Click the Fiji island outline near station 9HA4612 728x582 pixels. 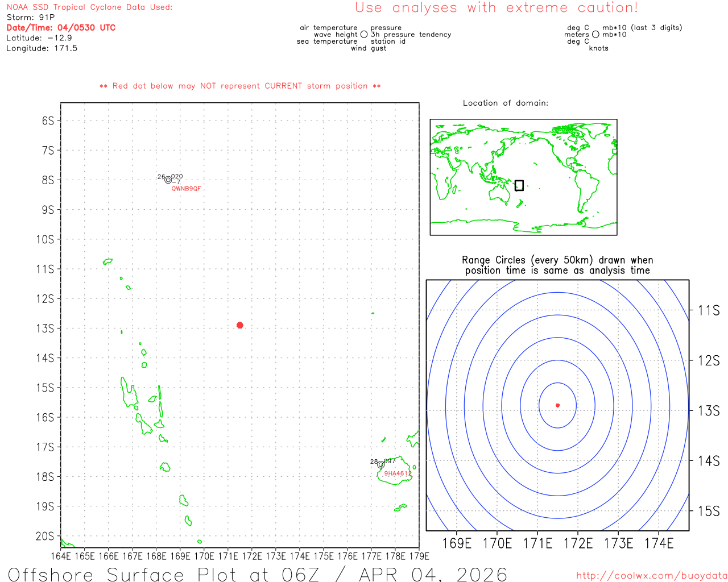tap(395, 471)
